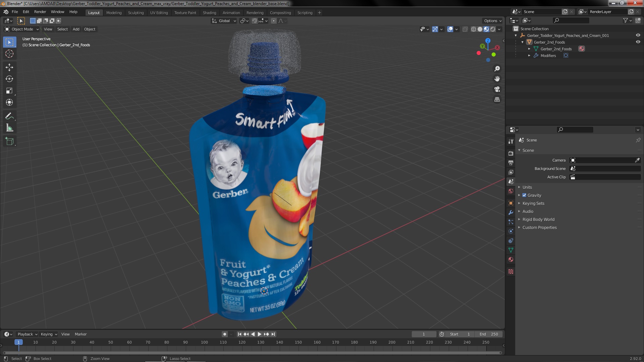Open the Object properties tab

pos(511,203)
